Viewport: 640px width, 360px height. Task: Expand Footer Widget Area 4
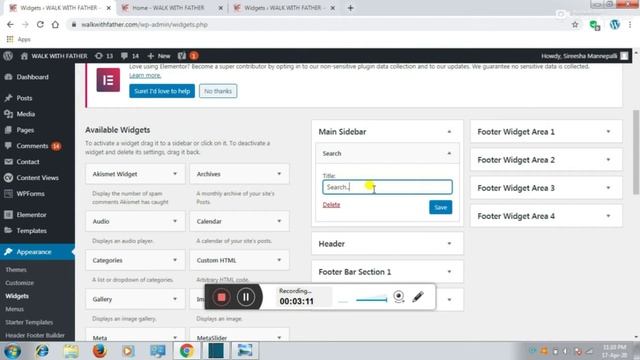tap(608, 216)
